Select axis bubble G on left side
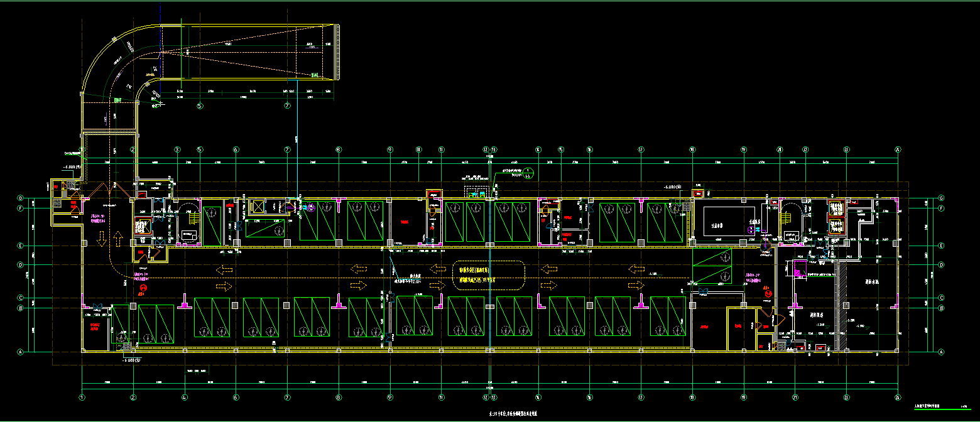The height and width of the screenshot is (422, 980). click(19, 198)
